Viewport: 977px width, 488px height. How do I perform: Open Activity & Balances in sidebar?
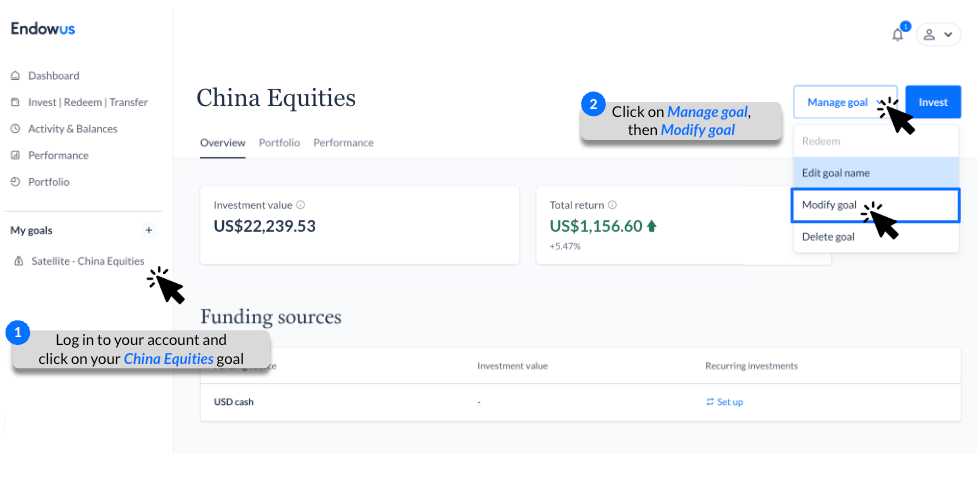tap(73, 129)
